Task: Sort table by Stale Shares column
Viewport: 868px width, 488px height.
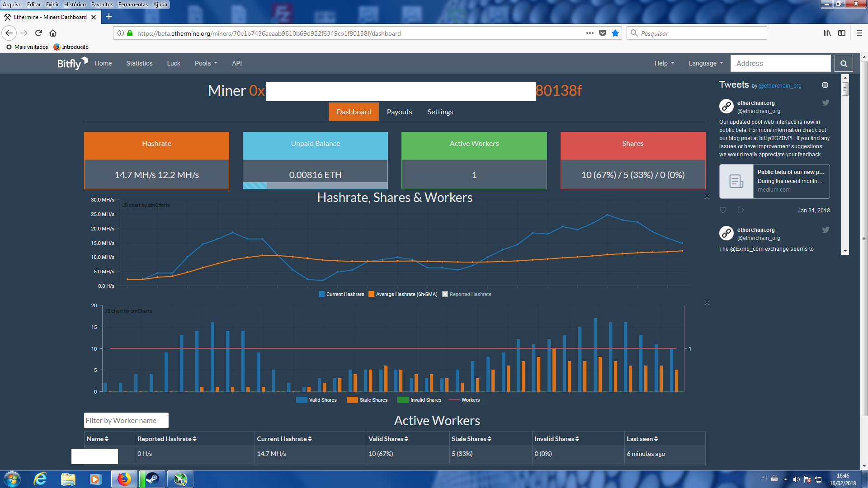Action: coord(472,439)
